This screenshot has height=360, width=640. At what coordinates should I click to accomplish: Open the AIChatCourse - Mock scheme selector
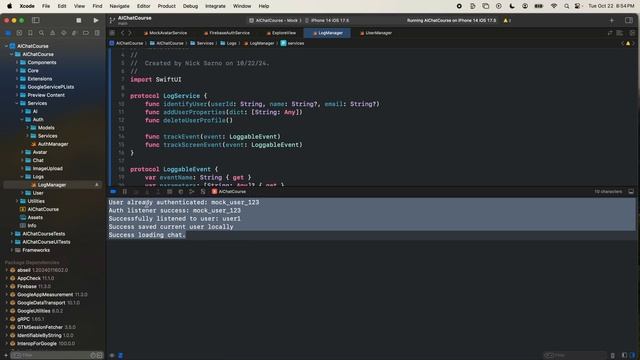pos(273,20)
